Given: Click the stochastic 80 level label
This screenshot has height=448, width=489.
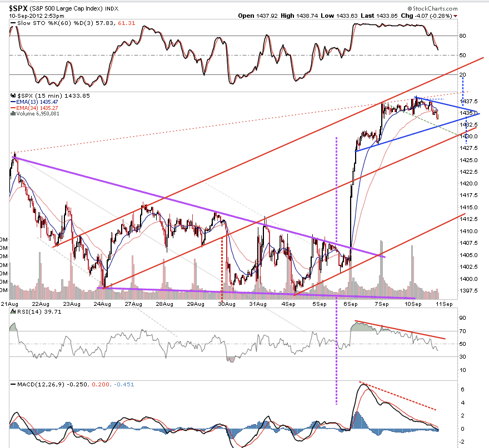Looking at the screenshot, I should (x=463, y=36).
